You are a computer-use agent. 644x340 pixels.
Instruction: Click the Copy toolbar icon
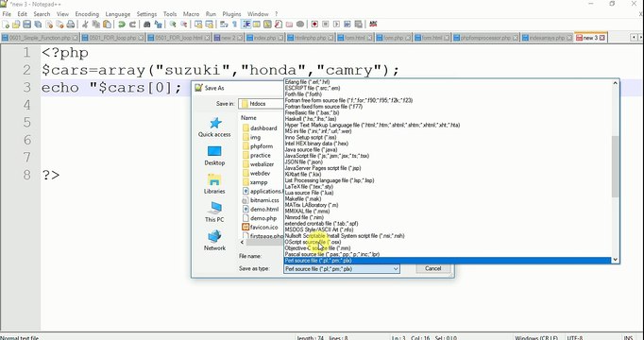click(x=96, y=25)
